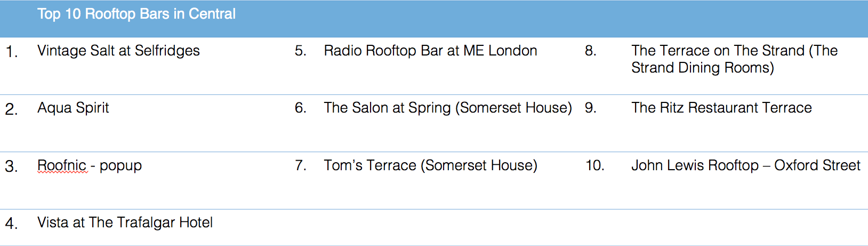Screen dimensions: 868x246
Task: Click the list number '5.'
Action: tap(301, 51)
